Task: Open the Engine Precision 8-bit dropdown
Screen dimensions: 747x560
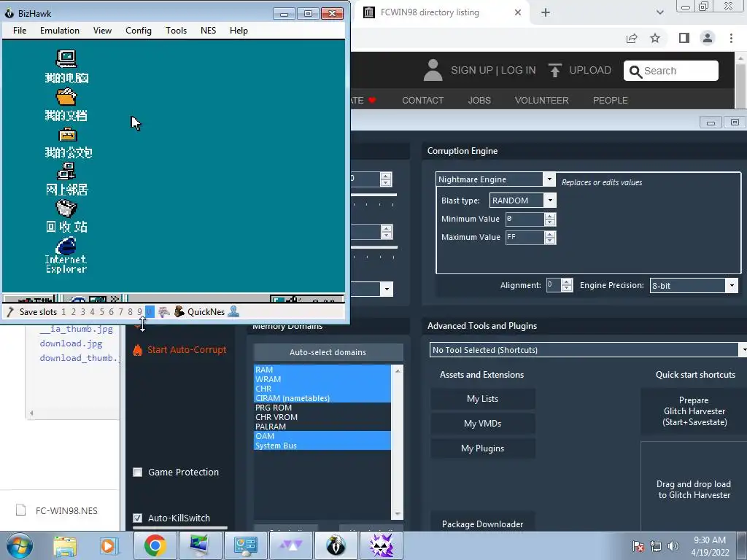Action: coord(732,286)
